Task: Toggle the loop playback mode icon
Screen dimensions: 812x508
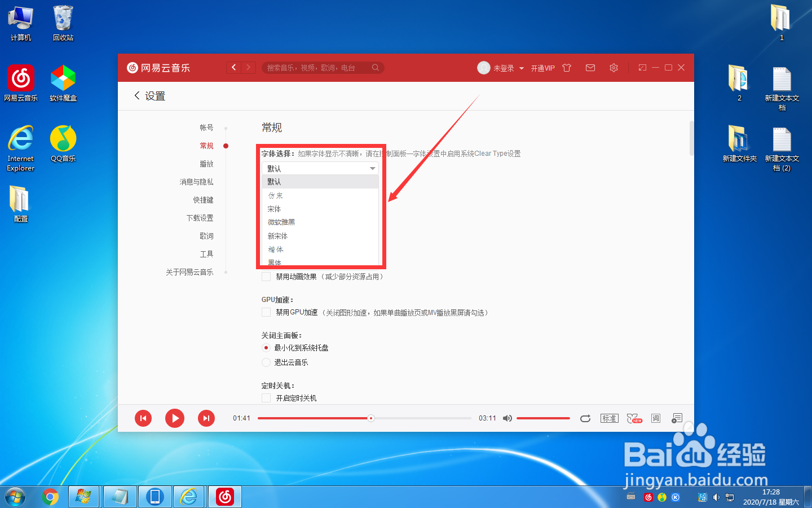Action: (x=585, y=418)
